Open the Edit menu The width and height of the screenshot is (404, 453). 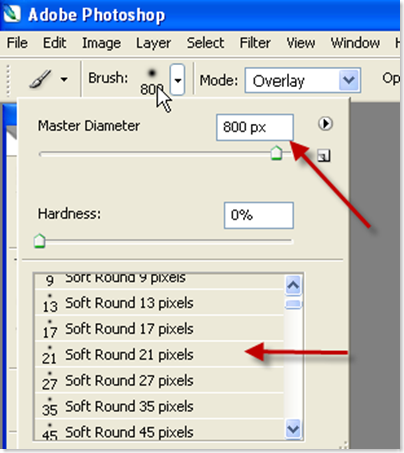pos(54,43)
